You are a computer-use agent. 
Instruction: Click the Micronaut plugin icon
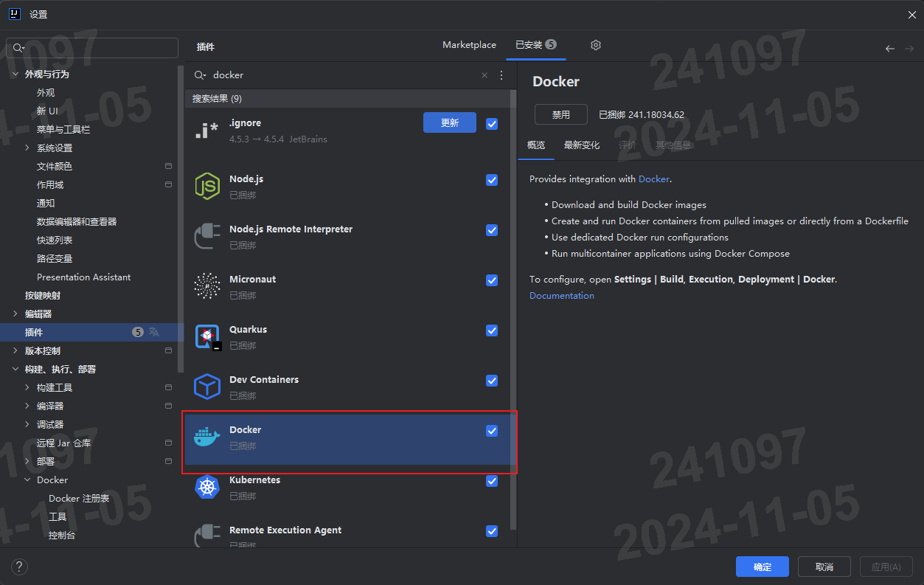point(207,286)
